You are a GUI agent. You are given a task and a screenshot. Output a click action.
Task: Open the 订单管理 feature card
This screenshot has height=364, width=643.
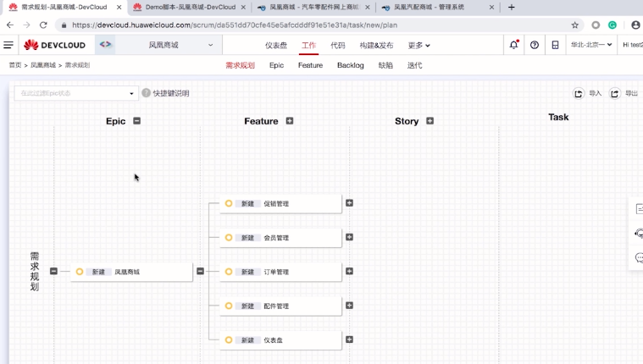click(x=280, y=272)
